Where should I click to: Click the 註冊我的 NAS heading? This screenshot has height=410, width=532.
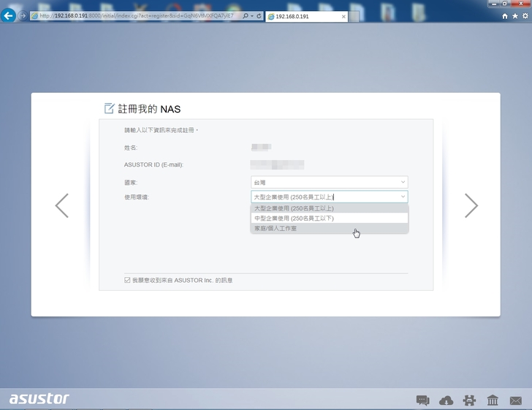coord(149,109)
